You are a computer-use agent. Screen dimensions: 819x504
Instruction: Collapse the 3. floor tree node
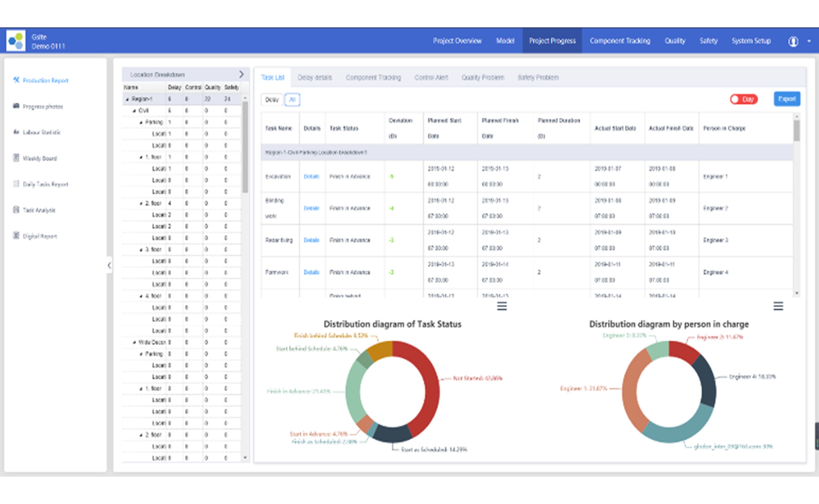pyautogui.click(x=141, y=250)
